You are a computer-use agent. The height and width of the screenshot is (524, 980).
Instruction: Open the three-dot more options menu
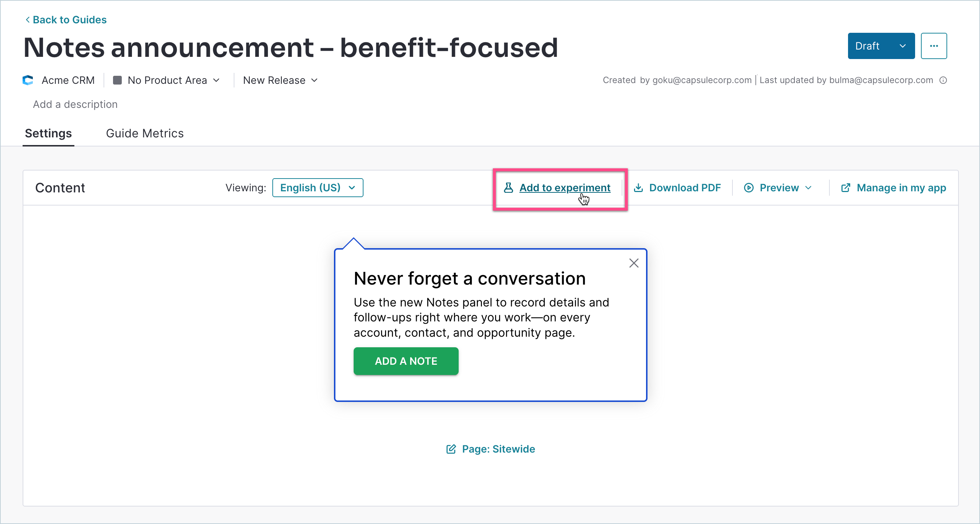pos(934,46)
